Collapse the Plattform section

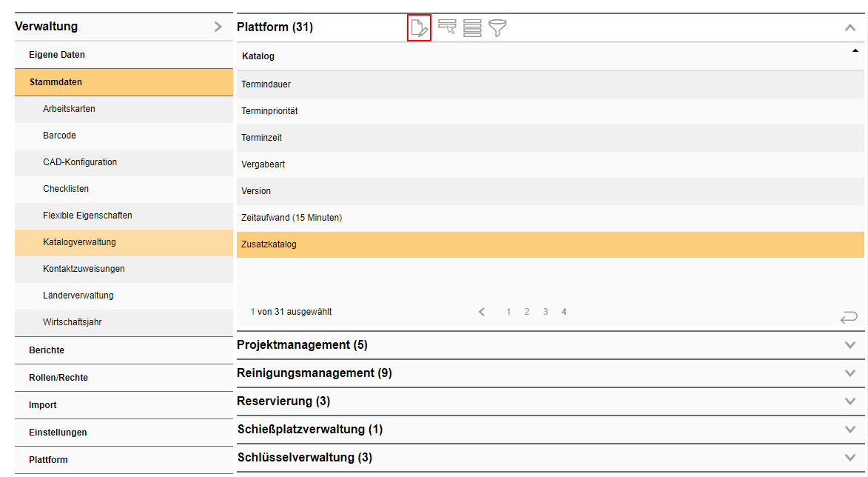click(x=850, y=27)
